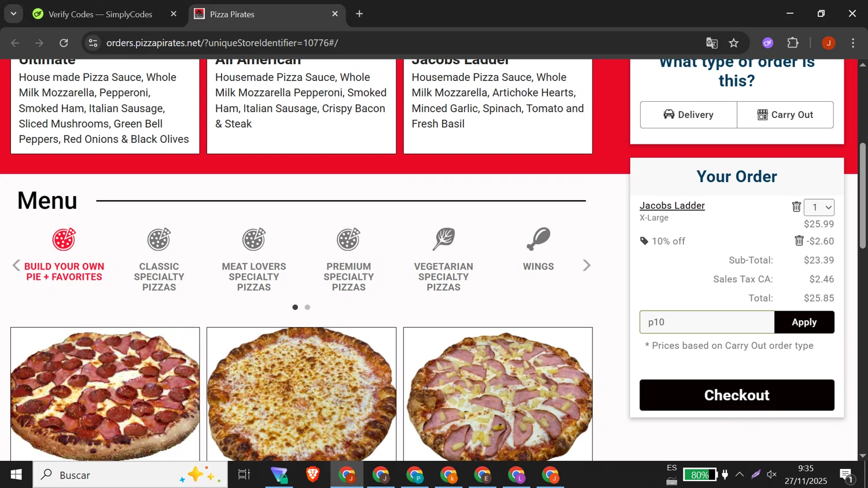Viewport: 868px width, 488px height.
Task: Select pepperoni and ham pizza image
Action: pyautogui.click(x=105, y=394)
